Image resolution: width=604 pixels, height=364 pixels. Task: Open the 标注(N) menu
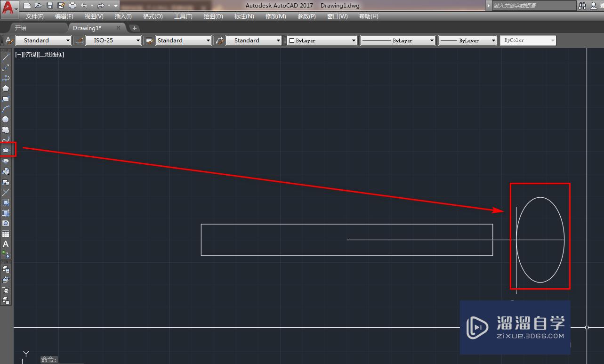coord(244,16)
